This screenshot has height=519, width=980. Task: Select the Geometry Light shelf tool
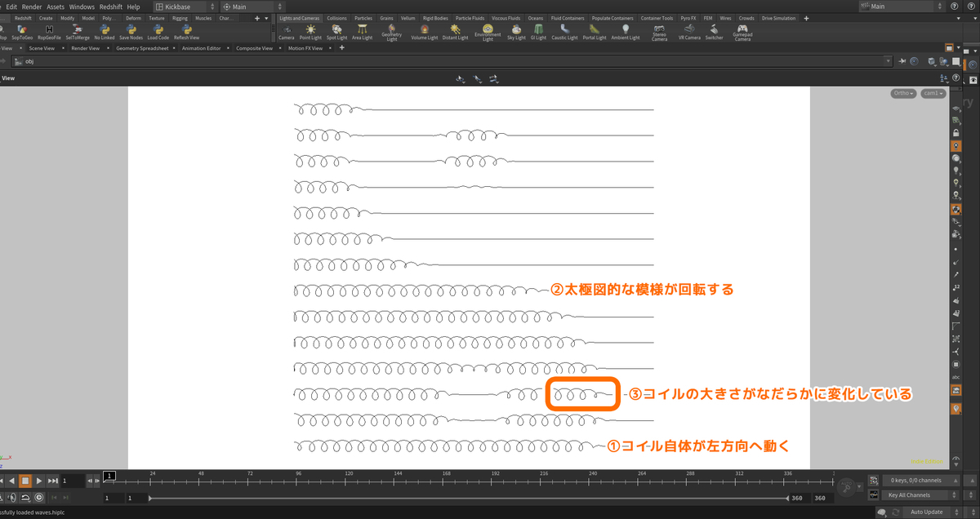click(x=391, y=33)
